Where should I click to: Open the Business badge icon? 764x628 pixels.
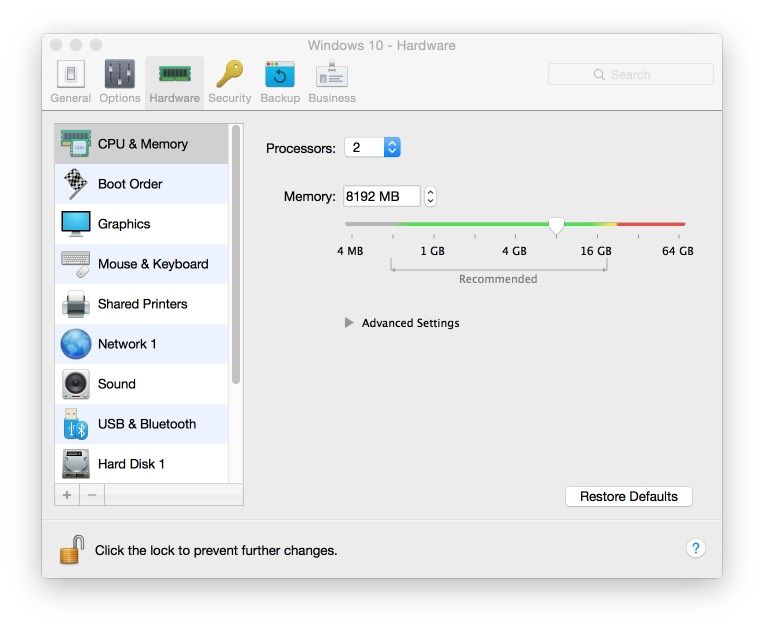[x=332, y=74]
